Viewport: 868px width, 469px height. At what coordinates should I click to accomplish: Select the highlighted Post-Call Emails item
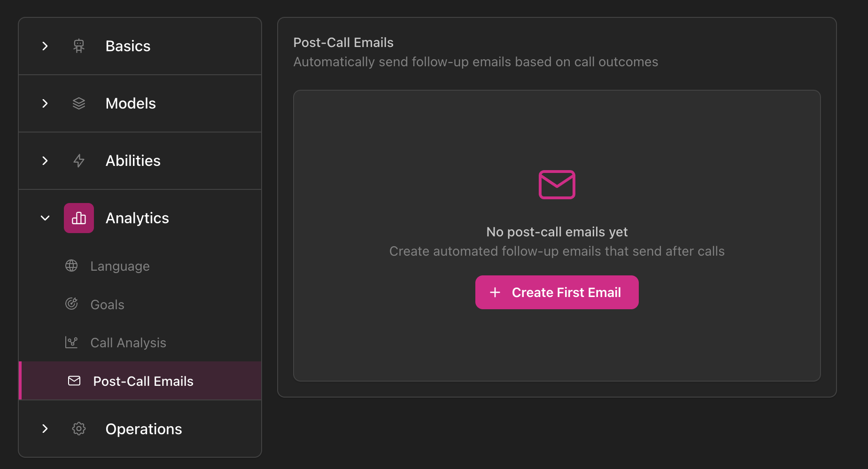(143, 381)
